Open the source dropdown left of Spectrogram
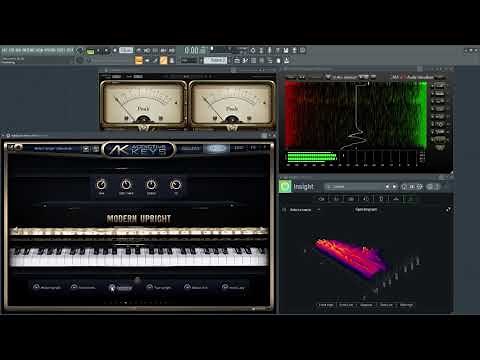 (x=302, y=210)
